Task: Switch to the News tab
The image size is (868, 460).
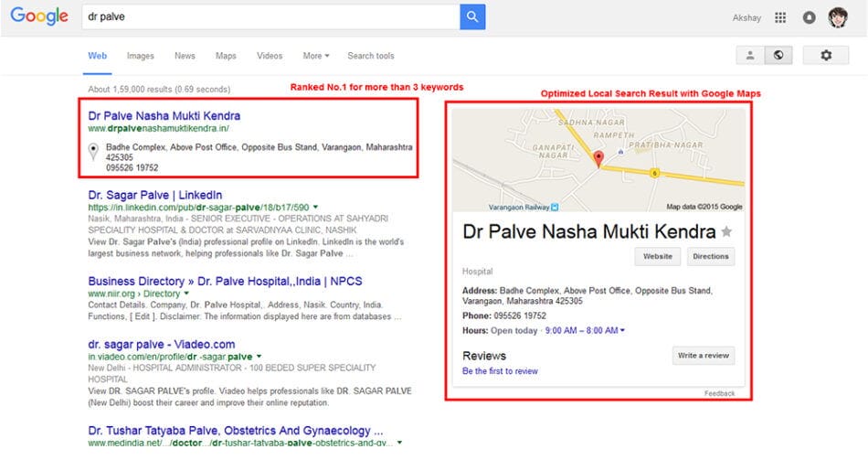Action: coord(185,56)
